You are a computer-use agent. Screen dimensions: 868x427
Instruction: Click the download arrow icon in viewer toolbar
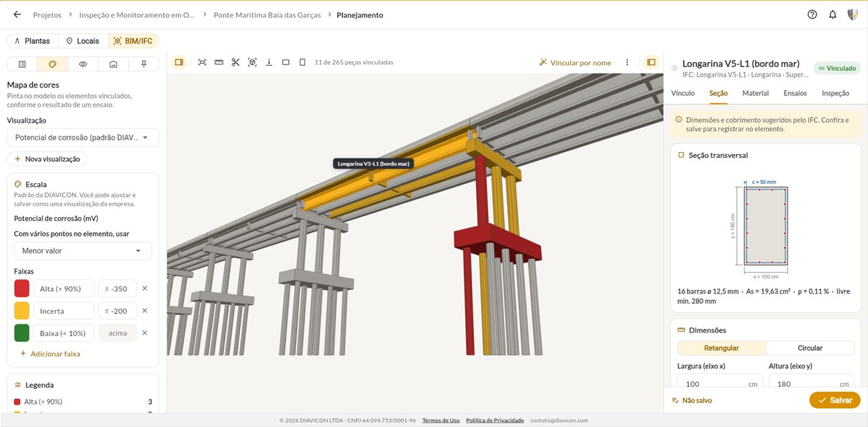pos(269,62)
